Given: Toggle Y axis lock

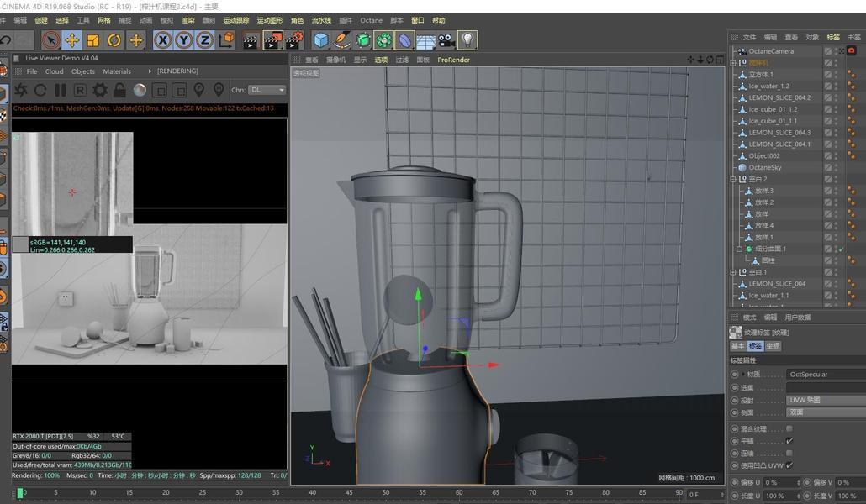Looking at the screenshot, I should click(184, 40).
